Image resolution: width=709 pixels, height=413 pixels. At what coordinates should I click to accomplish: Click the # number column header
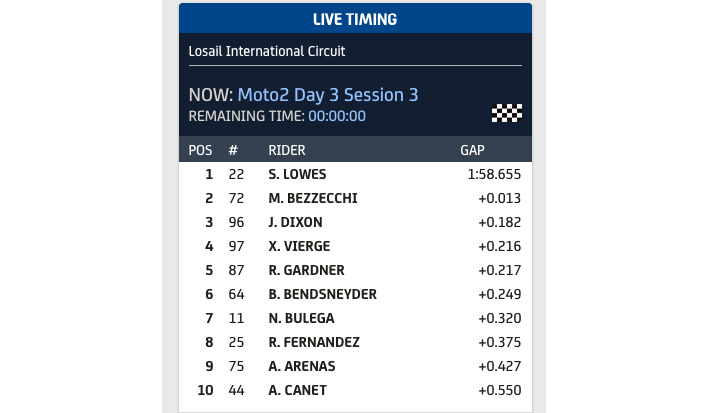pyautogui.click(x=233, y=150)
